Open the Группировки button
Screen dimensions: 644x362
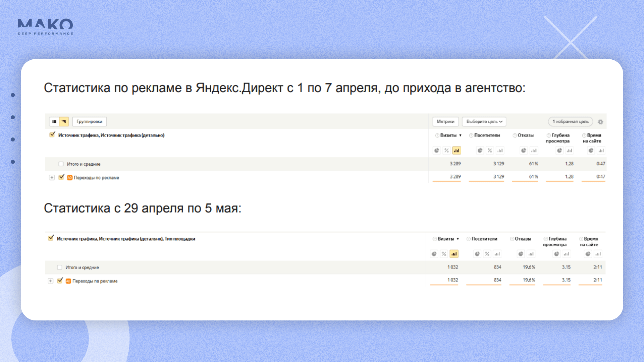pyautogui.click(x=89, y=122)
